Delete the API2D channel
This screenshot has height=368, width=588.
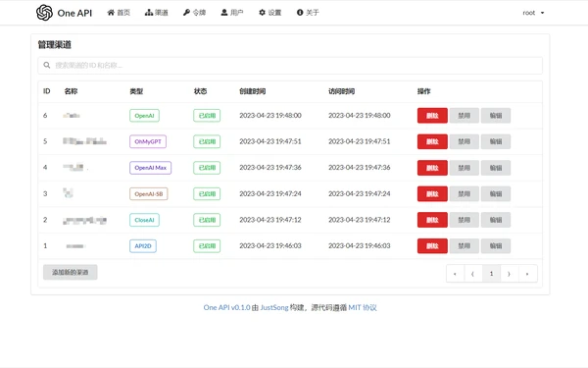432,246
